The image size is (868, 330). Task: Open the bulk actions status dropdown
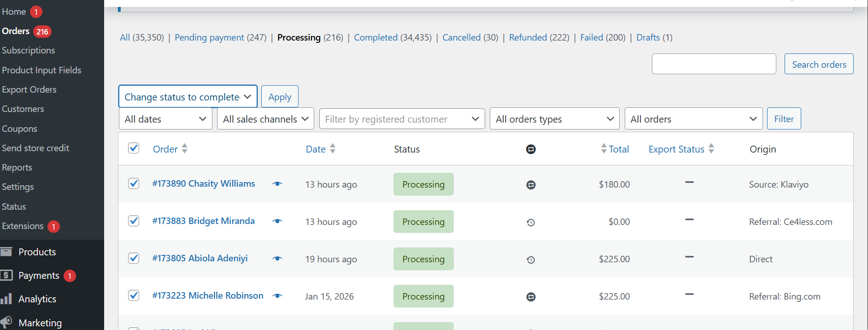click(x=188, y=97)
